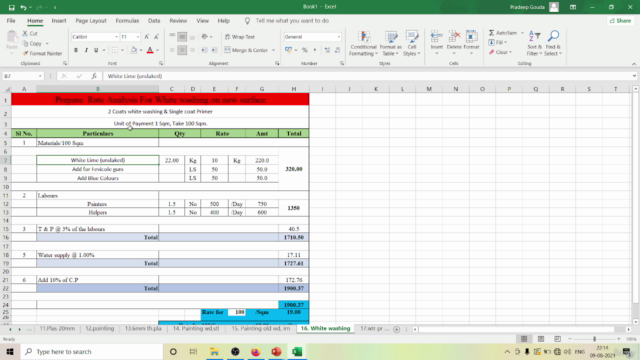The height and width of the screenshot is (360, 640).
Task: Toggle Middle Align vertical alignment
Action: point(182,37)
